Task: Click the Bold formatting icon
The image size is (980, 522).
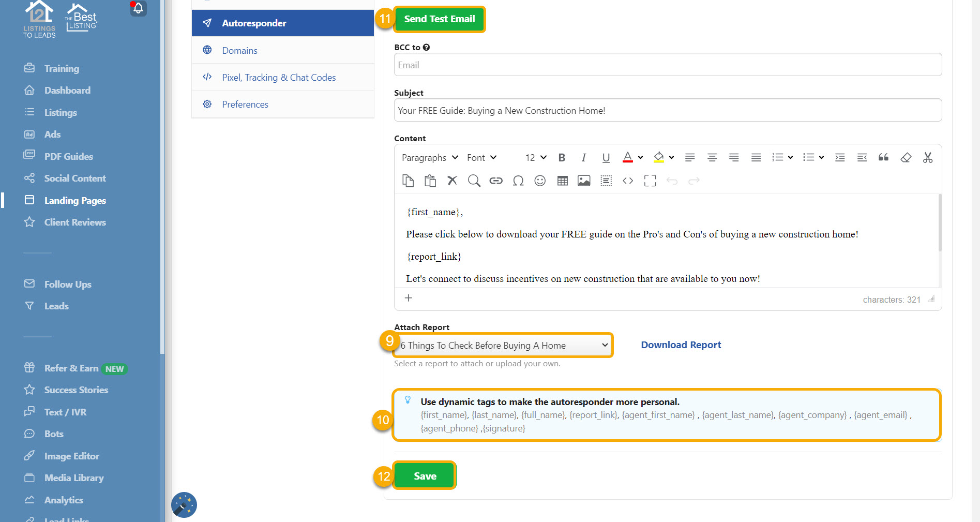Action: click(x=562, y=158)
